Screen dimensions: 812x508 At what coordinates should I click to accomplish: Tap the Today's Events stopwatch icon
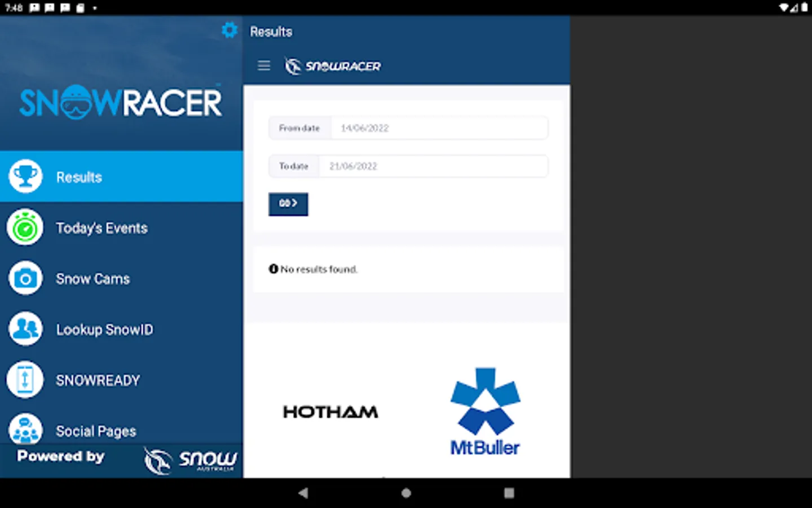(x=25, y=227)
